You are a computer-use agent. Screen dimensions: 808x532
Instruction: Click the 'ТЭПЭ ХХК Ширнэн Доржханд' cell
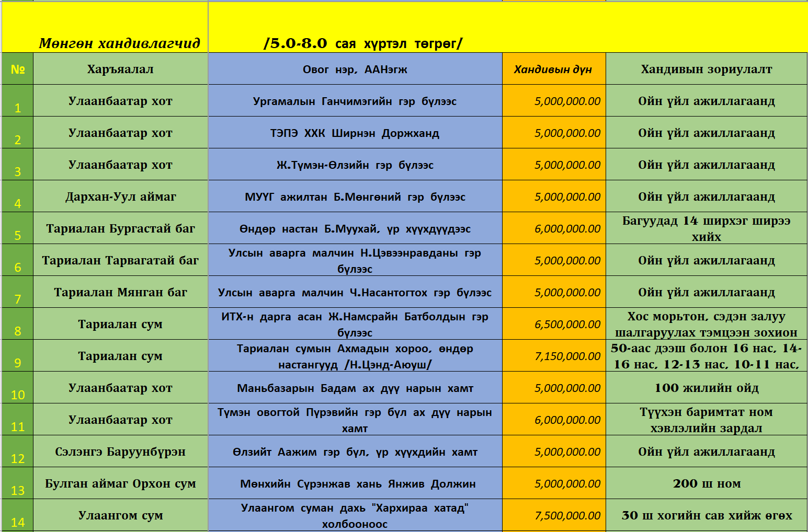[x=355, y=133]
